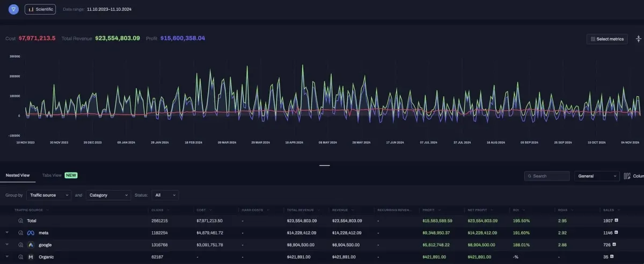
Task: Open sales details icon in Total row
Action: coord(617,220)
